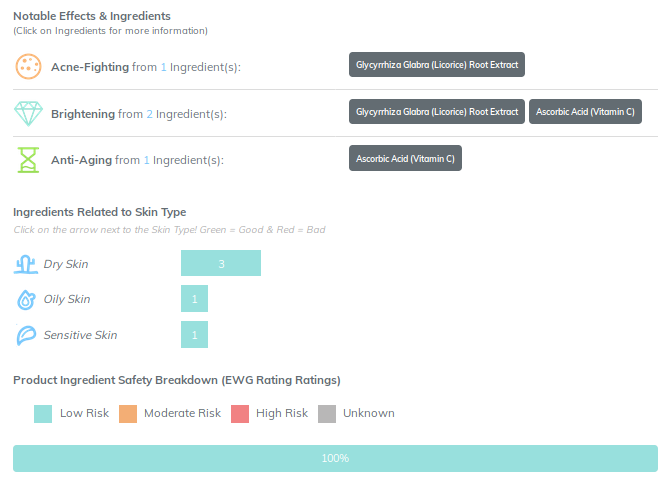Click the Anti-Aging hourglass icon
The image size is (672, 487).
click(x=28, y=160)
